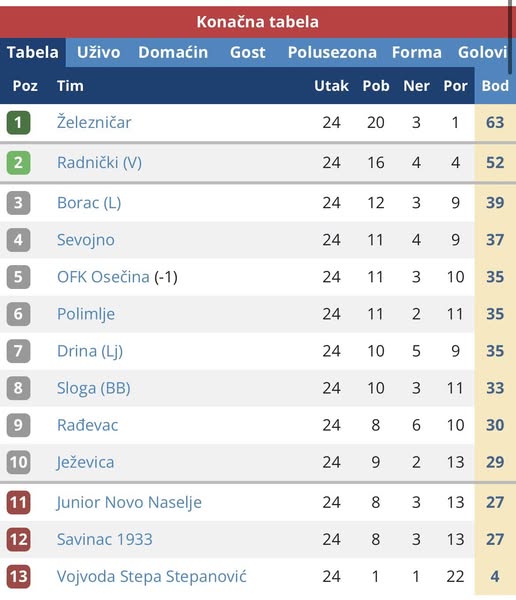Switch to the Domaćin tab
Screen dimensions: 516x600
173,52
